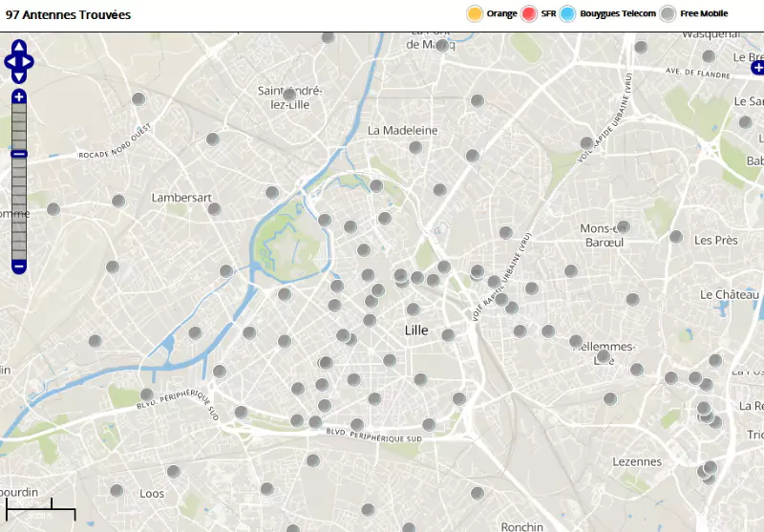Expand the layer switcher plus at right edge

coord(757,67)
